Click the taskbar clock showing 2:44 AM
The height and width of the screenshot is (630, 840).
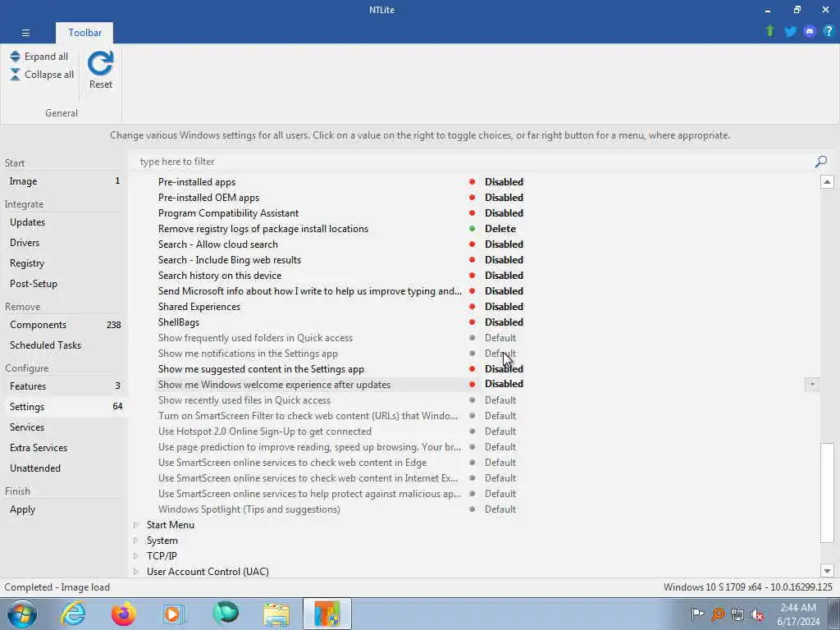798,614
